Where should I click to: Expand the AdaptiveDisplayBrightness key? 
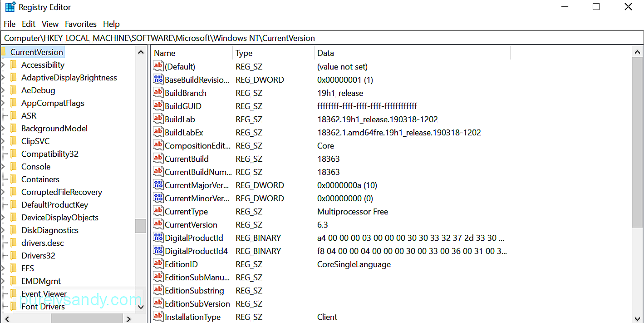pyautogui.click(x=3, y=78)
